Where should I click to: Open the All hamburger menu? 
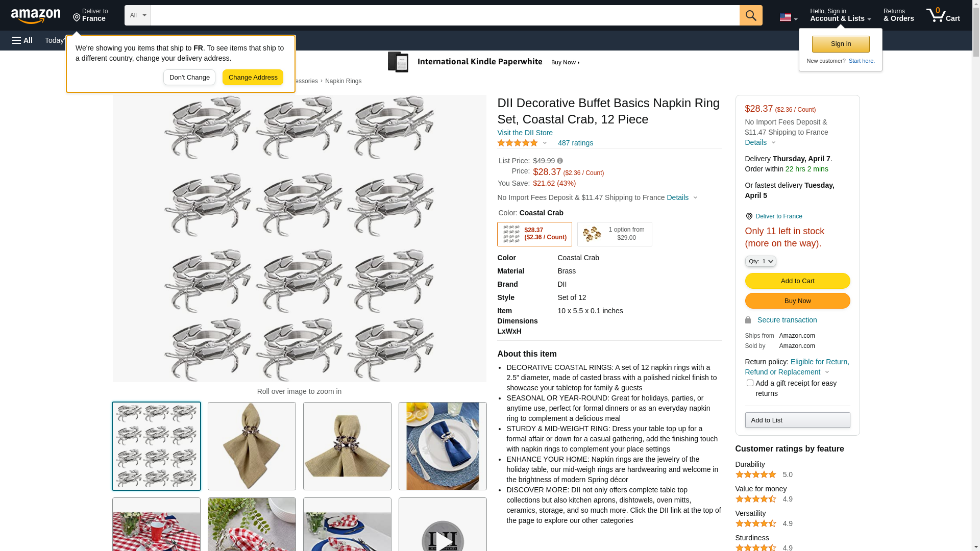[x=22, y=40]
